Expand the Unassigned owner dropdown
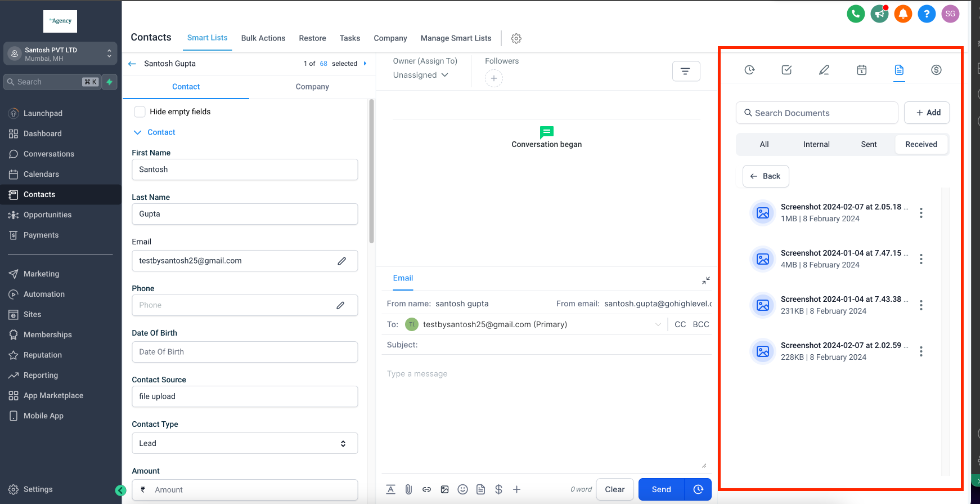This screenshot has width=980, height=504. point(421,75)
